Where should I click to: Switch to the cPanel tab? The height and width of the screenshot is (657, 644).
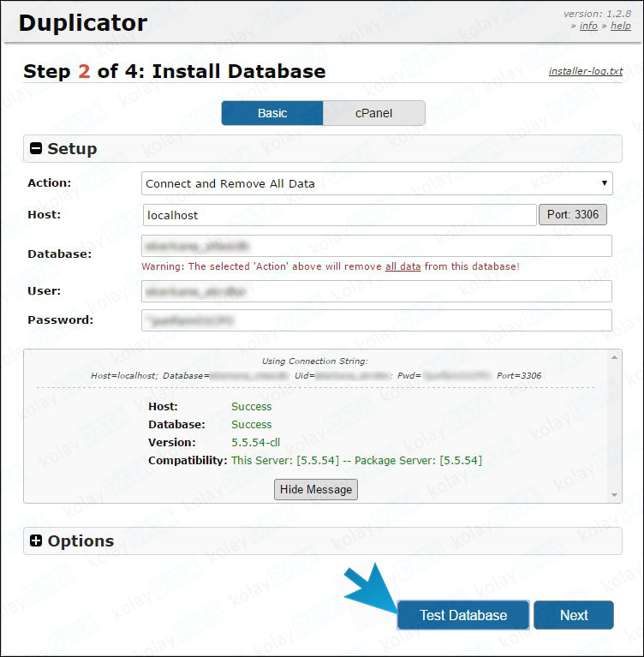(x=373, y=113)
